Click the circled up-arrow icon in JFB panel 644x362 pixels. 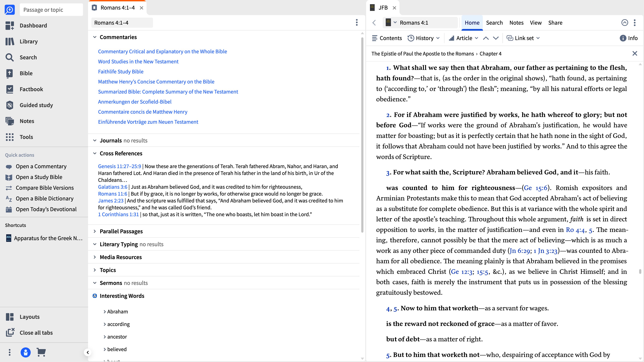tap(625, 23)
